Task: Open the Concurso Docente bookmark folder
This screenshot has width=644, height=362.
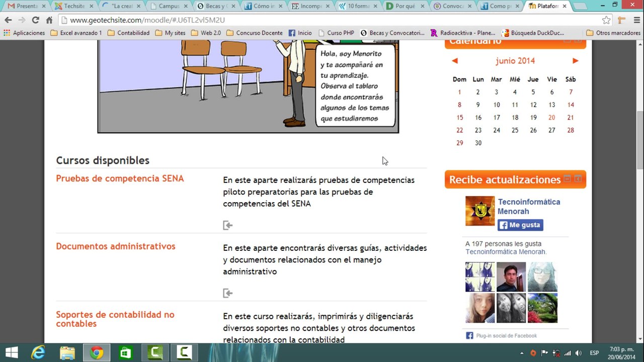Action: [x=254, y=33]
